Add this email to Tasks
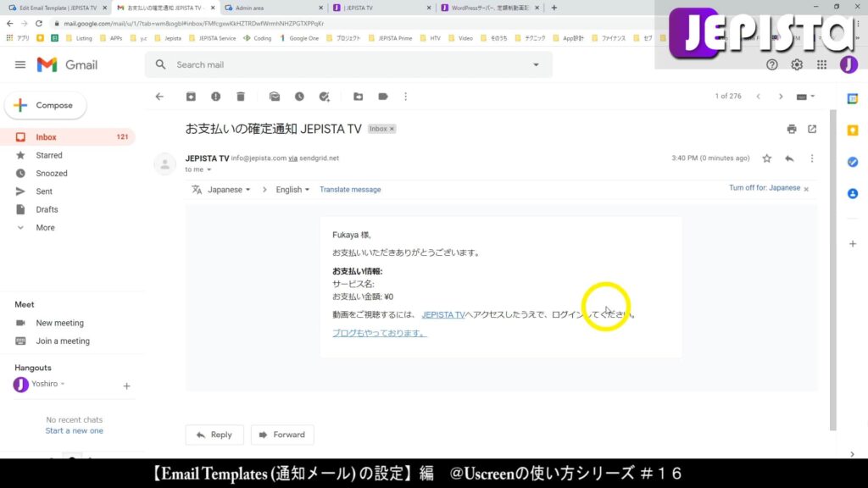 coord(325,97)
